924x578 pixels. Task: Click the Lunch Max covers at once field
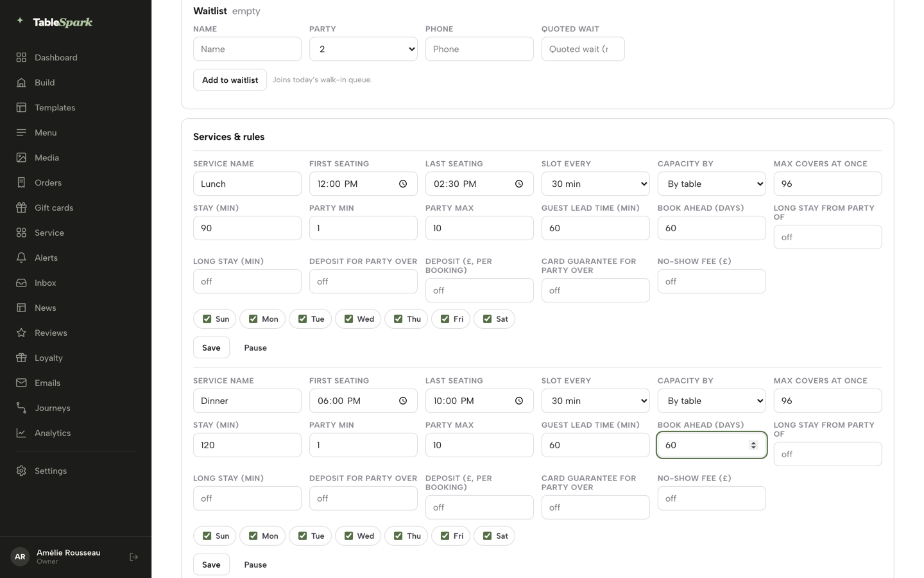coord(828,184)
